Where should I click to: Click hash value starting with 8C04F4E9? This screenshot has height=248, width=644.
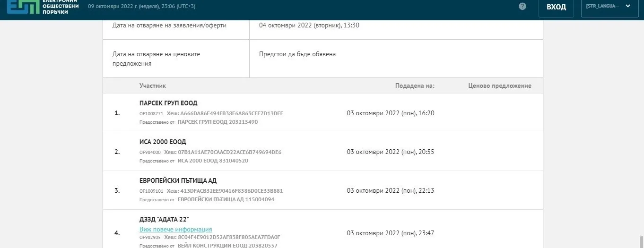point(228,237)
